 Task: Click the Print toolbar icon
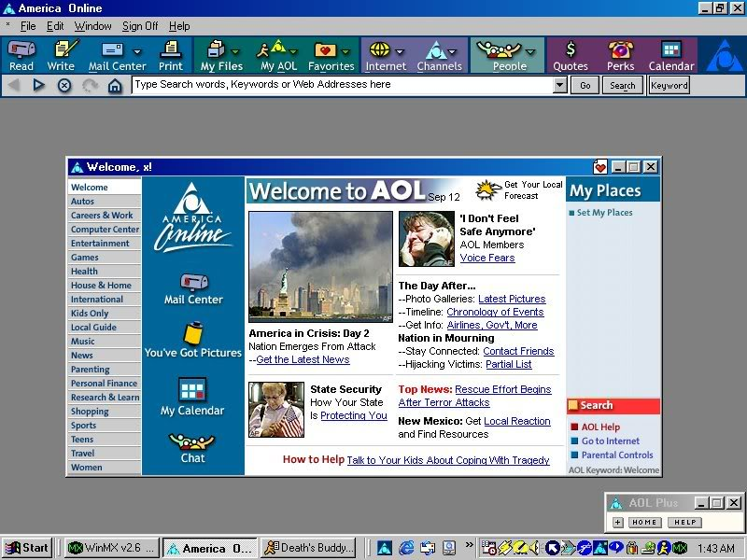point(171,56)
